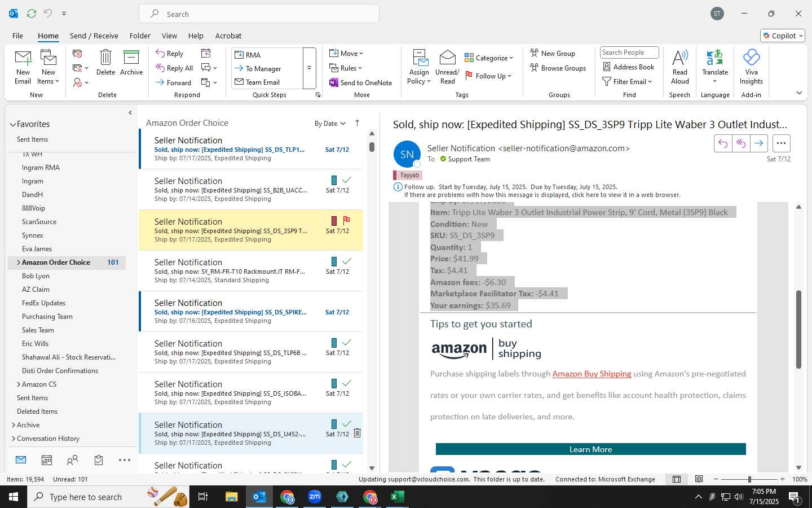This screenshot has height=508, width=812.
Task: Toggle sort order arrow in message list
Action: (x=357, y=123)
